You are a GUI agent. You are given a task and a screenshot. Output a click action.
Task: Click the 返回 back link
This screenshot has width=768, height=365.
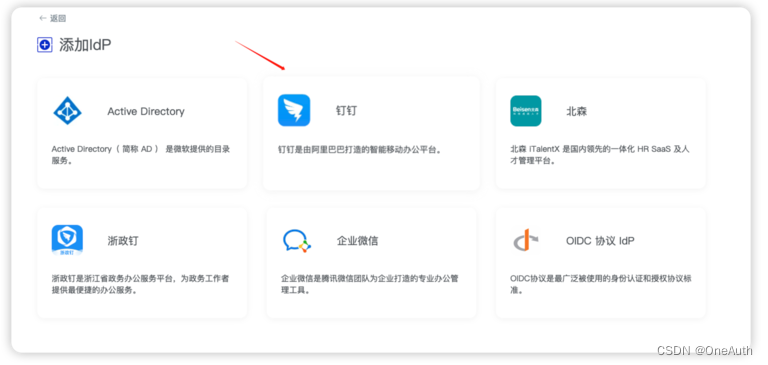tap(52, 19)
